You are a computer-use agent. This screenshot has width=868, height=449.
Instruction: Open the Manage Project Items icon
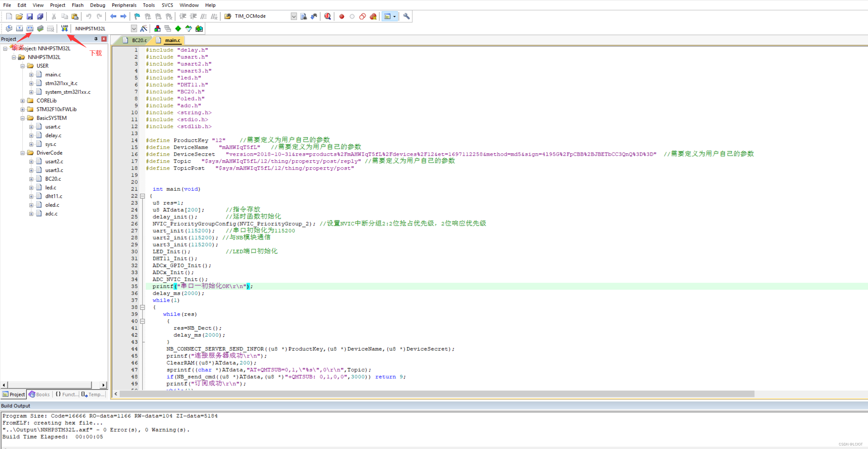click(x=157, y=28)
